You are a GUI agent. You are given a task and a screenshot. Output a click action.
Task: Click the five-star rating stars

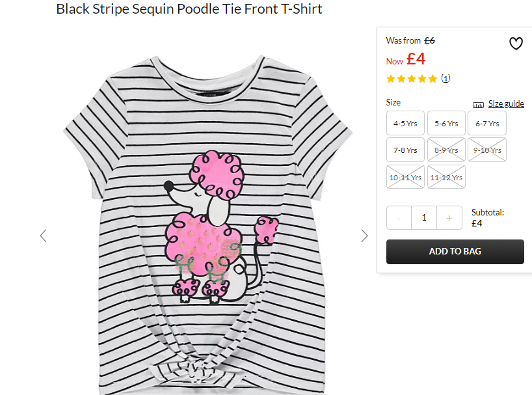tap(412, 79)
